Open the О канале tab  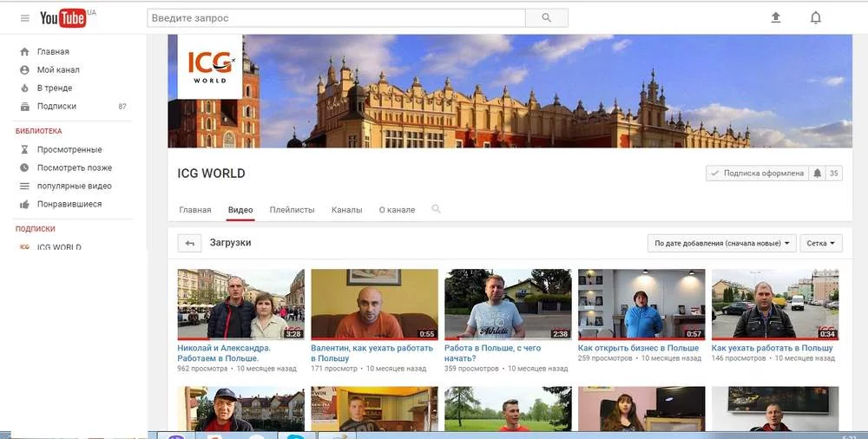397,210
